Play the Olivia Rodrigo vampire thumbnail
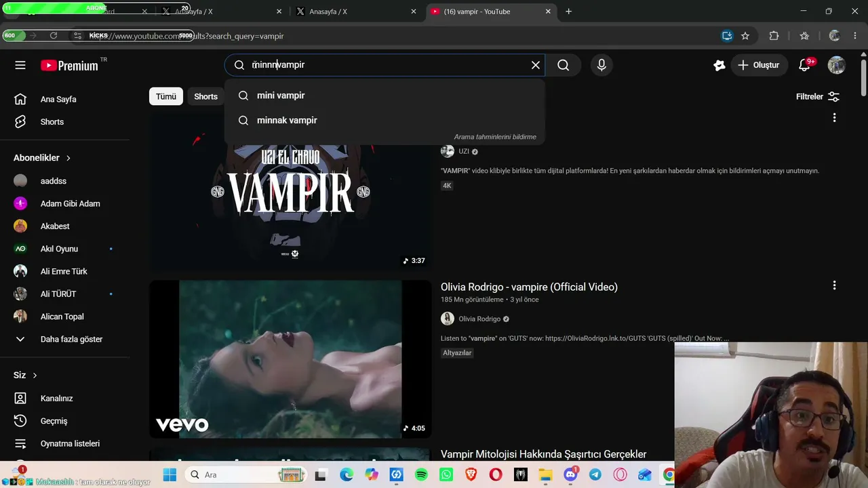868x488 pixels. coord(290,359)
